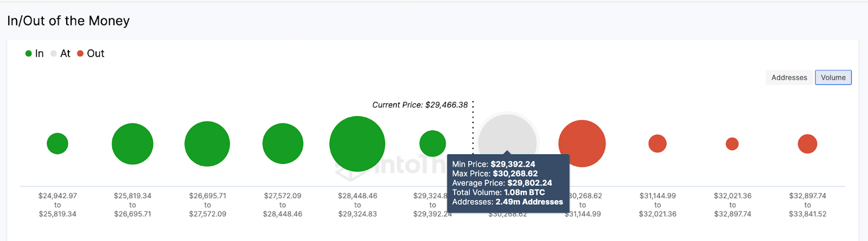
Task: Select the green bubble for $26,695.71 range
Action: 207,144
